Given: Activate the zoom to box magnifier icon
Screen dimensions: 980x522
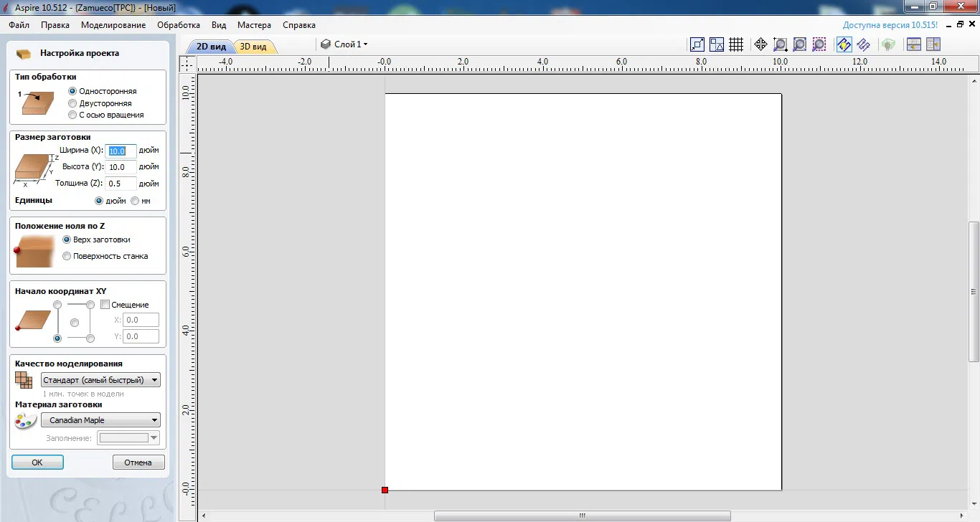Looking at the screenshot, I should (781, 44).
